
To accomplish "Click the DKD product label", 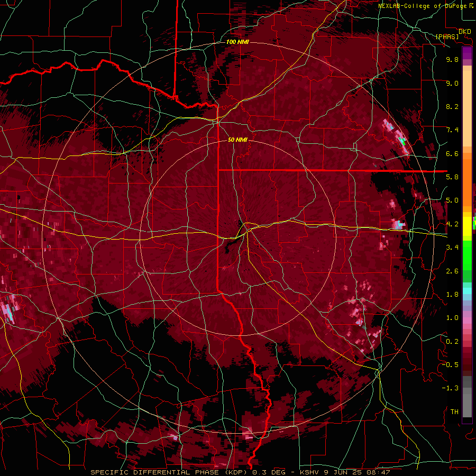I will 465,32.
